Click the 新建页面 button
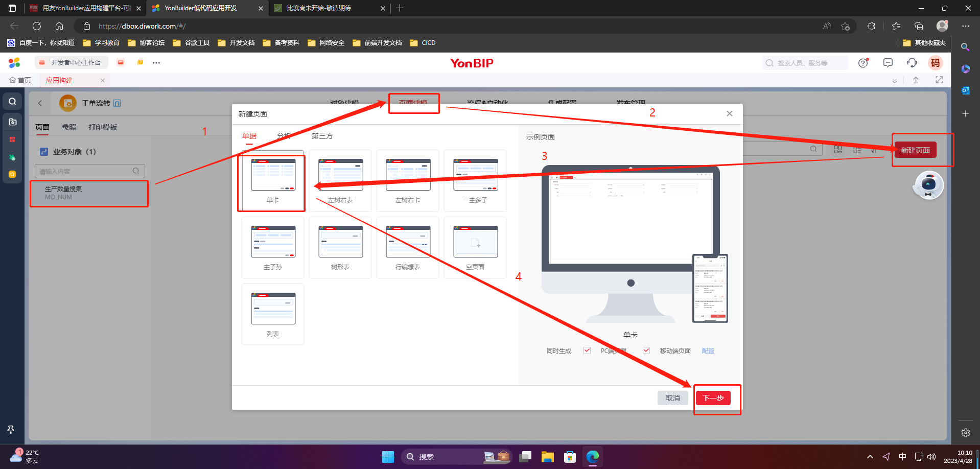This screenshot has width=980, height=469. click(x=916, y=150)
